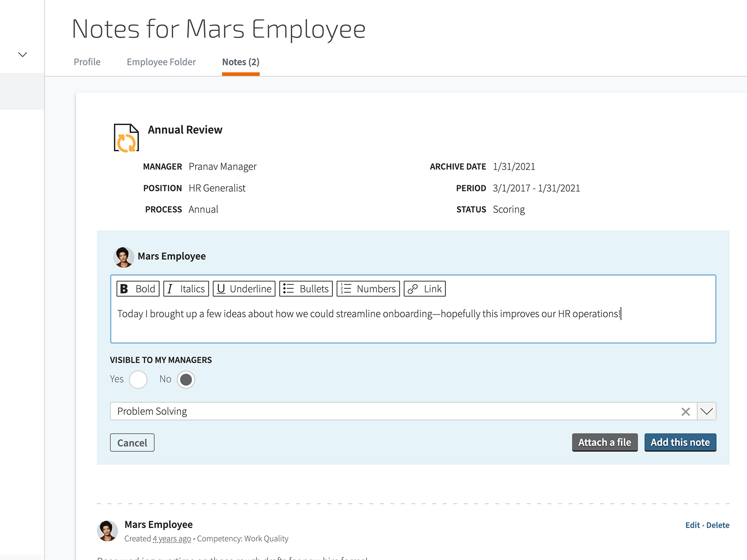Expand the left sidebar chevron
Image resolution: width=747 pixels, height=560 pixels.
coord(22,55)
